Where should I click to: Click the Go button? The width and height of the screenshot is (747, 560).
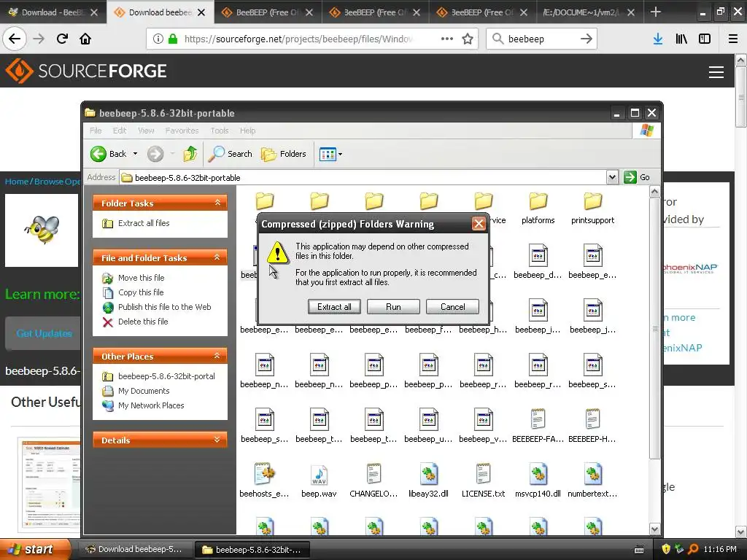pos(637,177)
